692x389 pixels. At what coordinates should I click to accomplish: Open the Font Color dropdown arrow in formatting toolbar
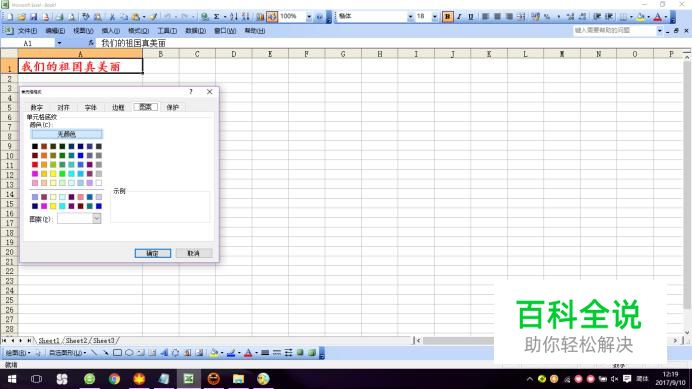666,17
